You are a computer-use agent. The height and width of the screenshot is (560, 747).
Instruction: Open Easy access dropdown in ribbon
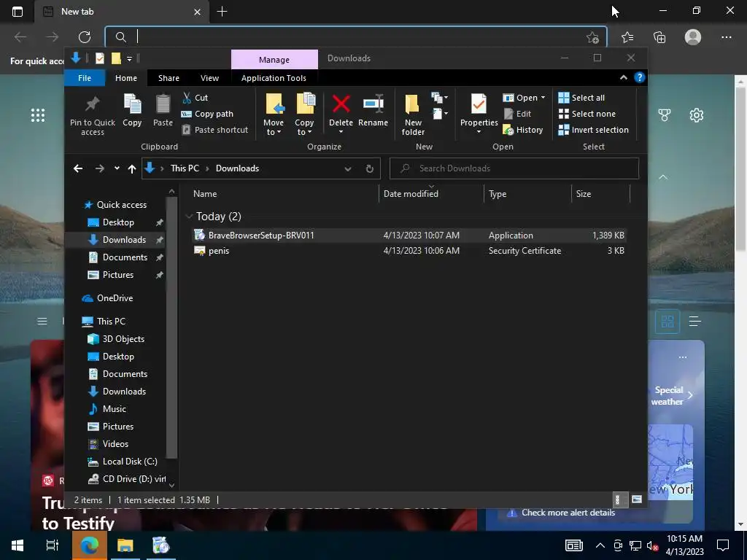(x=440, y=114)
